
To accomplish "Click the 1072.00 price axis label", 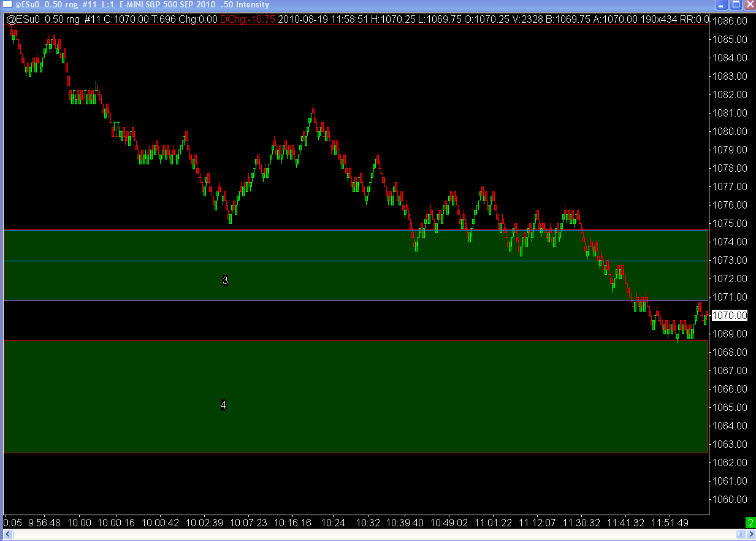I will pos(730,278).
